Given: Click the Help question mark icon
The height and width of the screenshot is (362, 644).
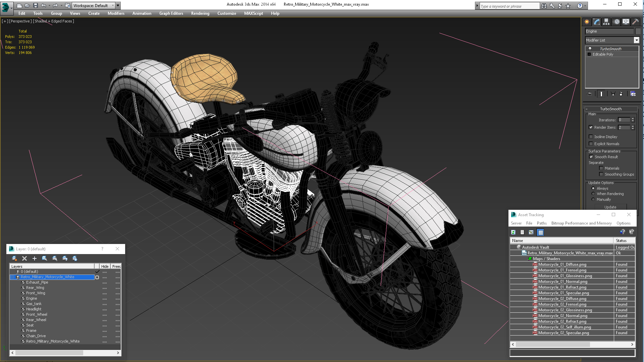Looking at the screenshot, I should tap(580, 6).
